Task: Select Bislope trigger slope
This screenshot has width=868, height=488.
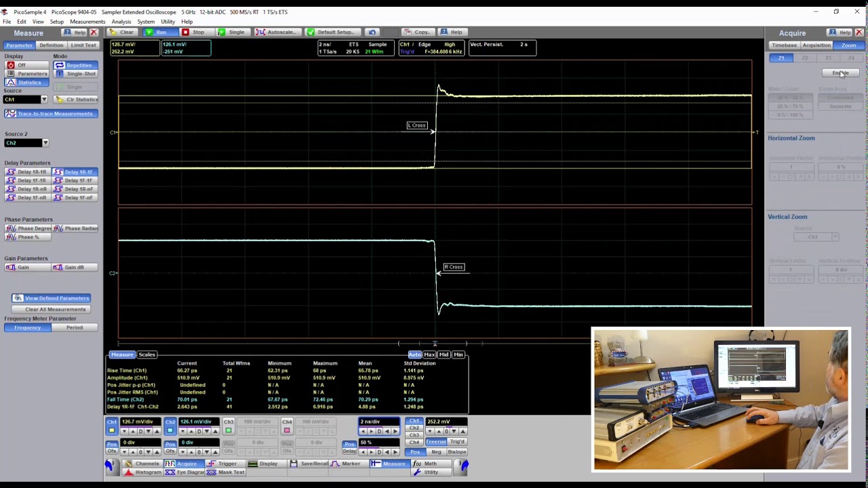Action: point(456,452)
